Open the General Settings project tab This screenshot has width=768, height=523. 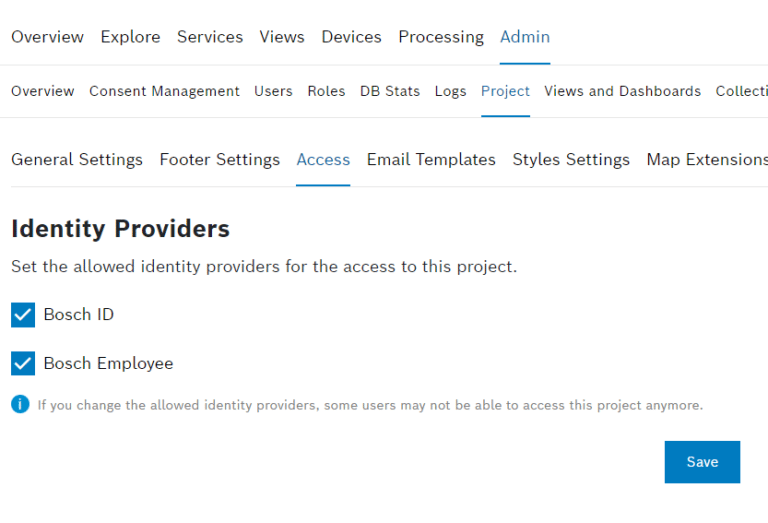coord(77,160)
